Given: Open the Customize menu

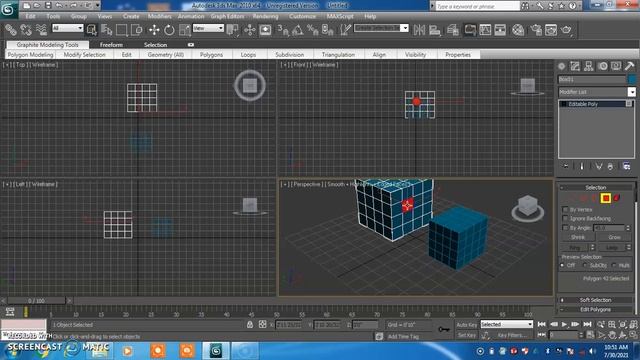Looking at the screenshot, I should coord(302,16).
